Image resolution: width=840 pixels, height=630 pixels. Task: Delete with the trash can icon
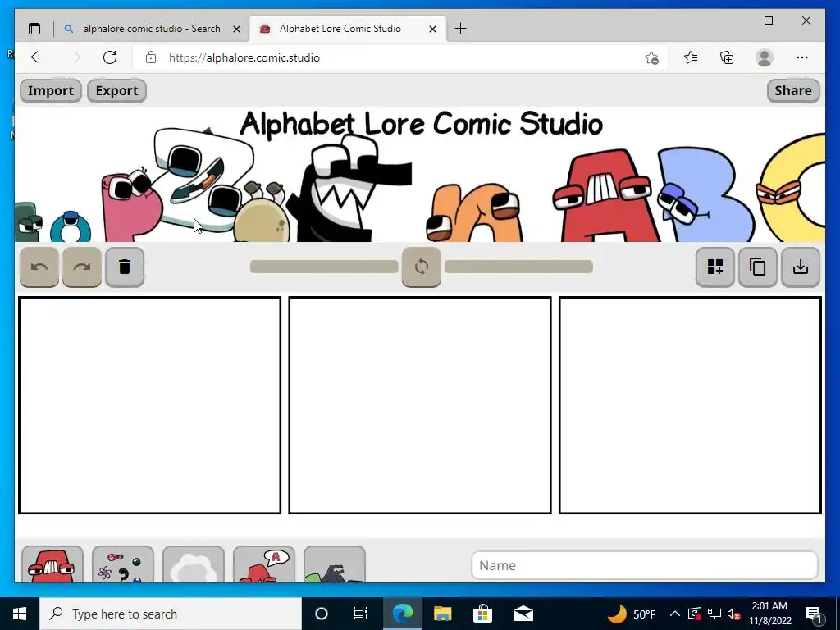[x=125, y=267]
